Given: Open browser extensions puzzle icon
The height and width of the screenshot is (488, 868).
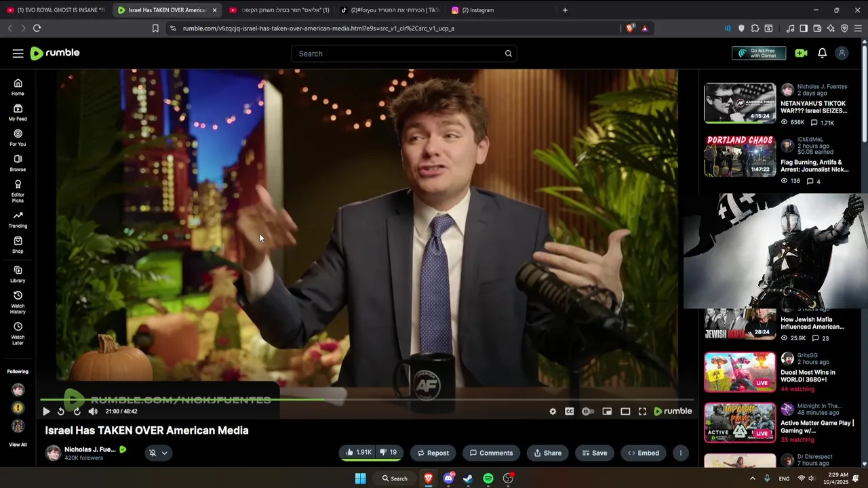Looking at the screenshot, I should 755,28.
